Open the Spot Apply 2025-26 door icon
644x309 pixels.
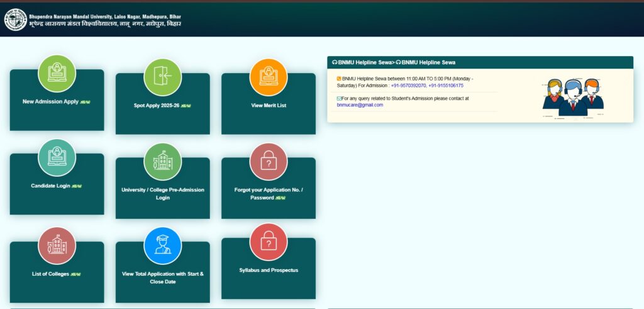point(162,77)
